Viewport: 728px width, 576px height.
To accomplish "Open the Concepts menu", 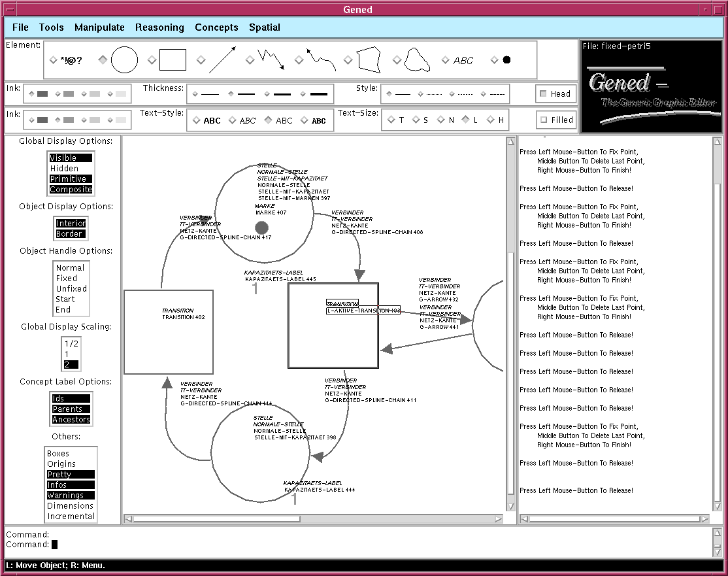I will coord(216,27).
